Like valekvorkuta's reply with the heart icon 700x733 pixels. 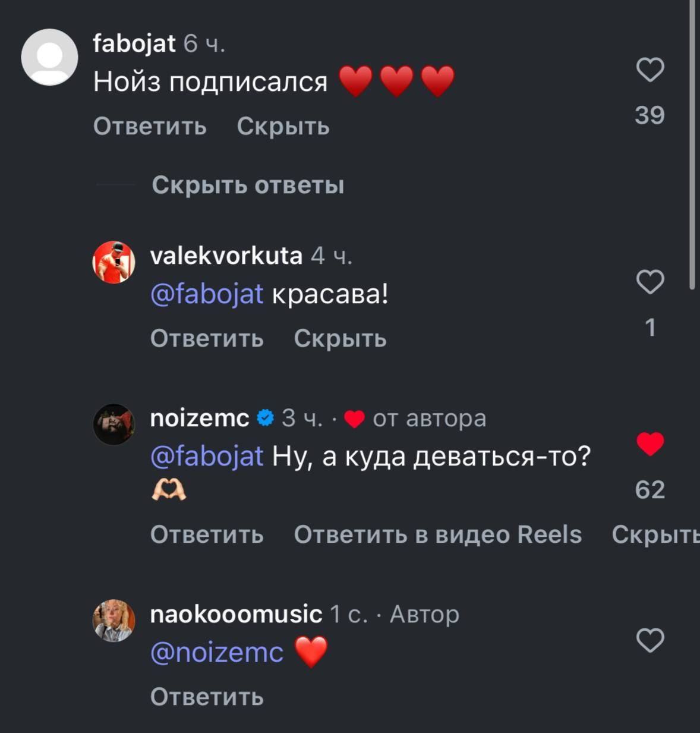[x=650, y=282]
